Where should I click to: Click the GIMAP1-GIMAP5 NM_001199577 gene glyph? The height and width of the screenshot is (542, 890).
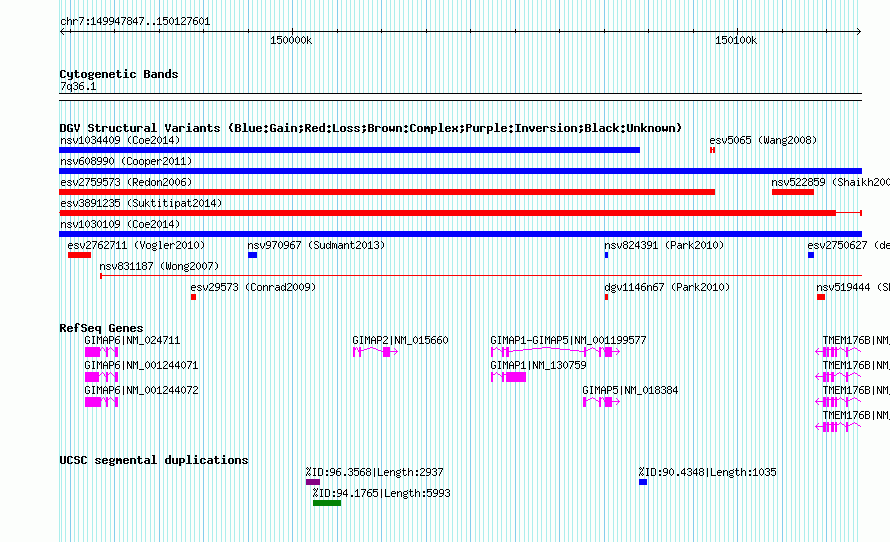click(x=555, y=352)
